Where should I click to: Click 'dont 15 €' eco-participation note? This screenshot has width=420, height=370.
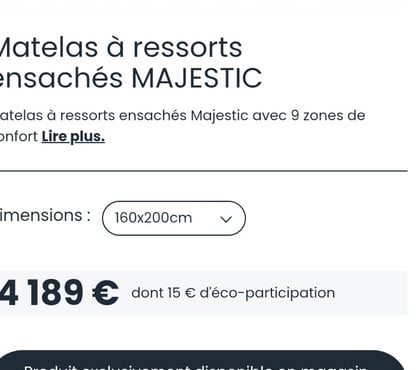click(x=163, y=293)
